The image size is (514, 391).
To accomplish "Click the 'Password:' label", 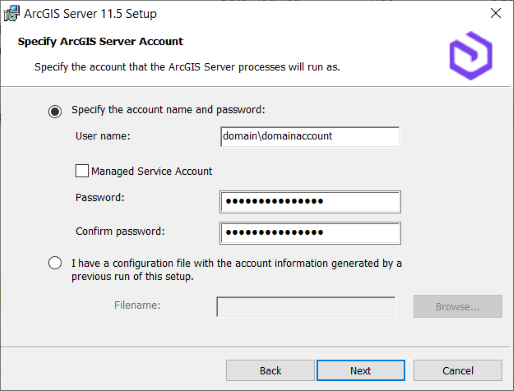I will point(100,197).
